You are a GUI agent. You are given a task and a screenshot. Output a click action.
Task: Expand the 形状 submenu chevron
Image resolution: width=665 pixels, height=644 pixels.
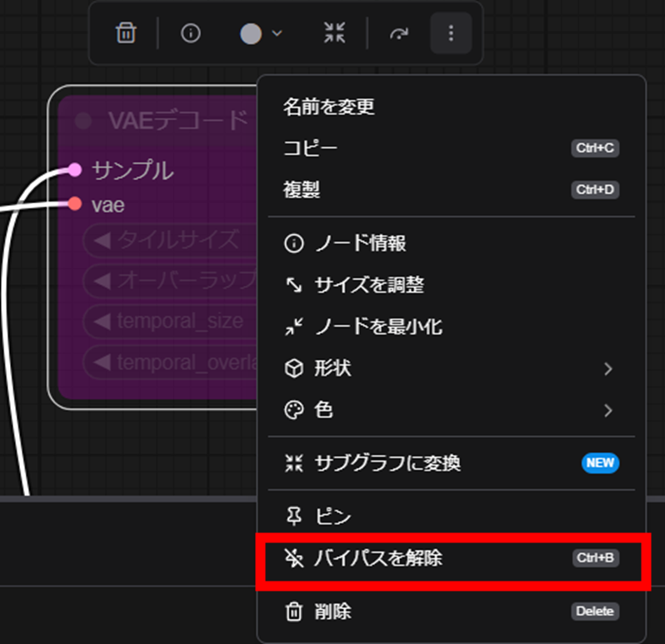(x=608, y=368)
